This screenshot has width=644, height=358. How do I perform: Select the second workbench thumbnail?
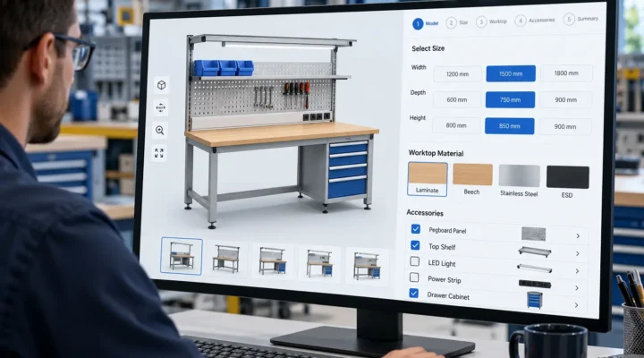226,258
